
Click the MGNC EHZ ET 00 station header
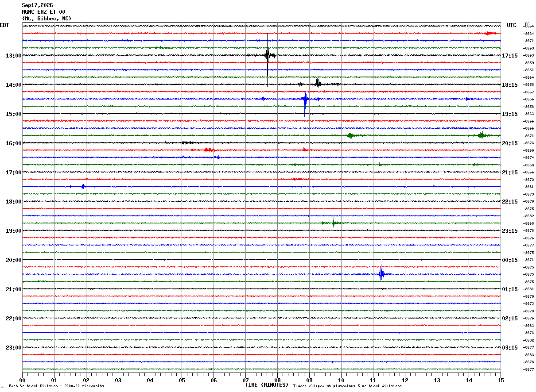pyautogui.click(x=43, y=12)
